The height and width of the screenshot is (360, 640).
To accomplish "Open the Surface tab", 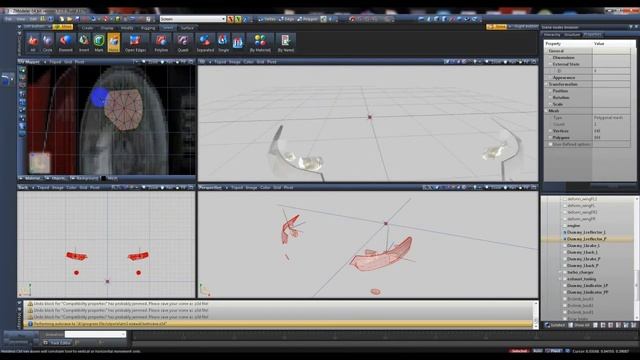I will [x=187, y=28].
